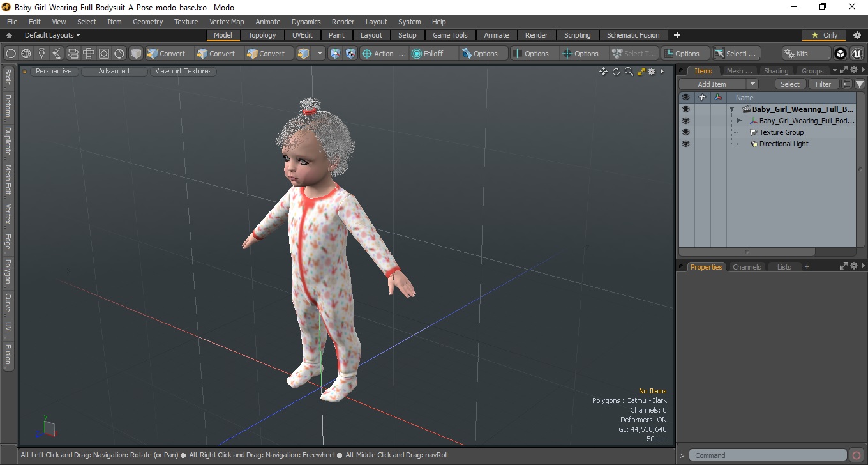Open the Kits dropdown button

coord(807,54)
